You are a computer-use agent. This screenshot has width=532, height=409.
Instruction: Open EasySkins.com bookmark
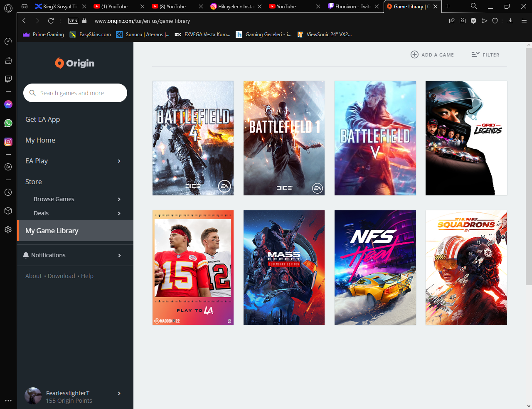point(90,34)
